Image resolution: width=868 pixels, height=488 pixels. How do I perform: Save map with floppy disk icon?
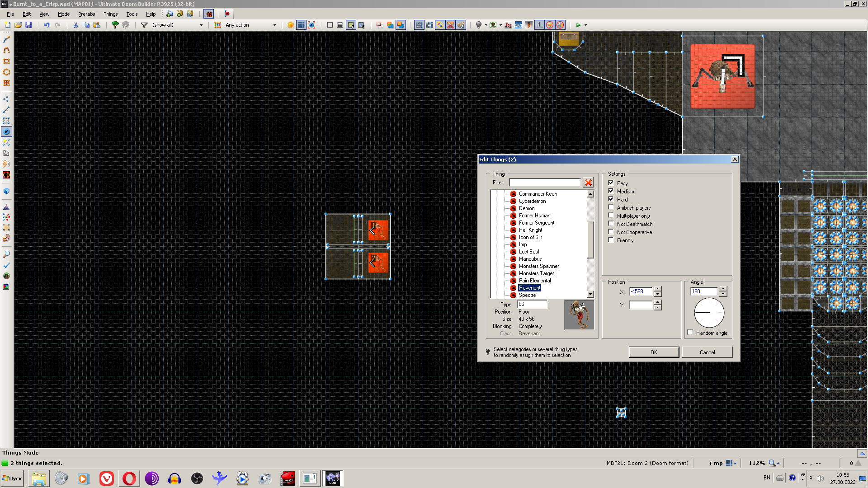click(28, 25)
